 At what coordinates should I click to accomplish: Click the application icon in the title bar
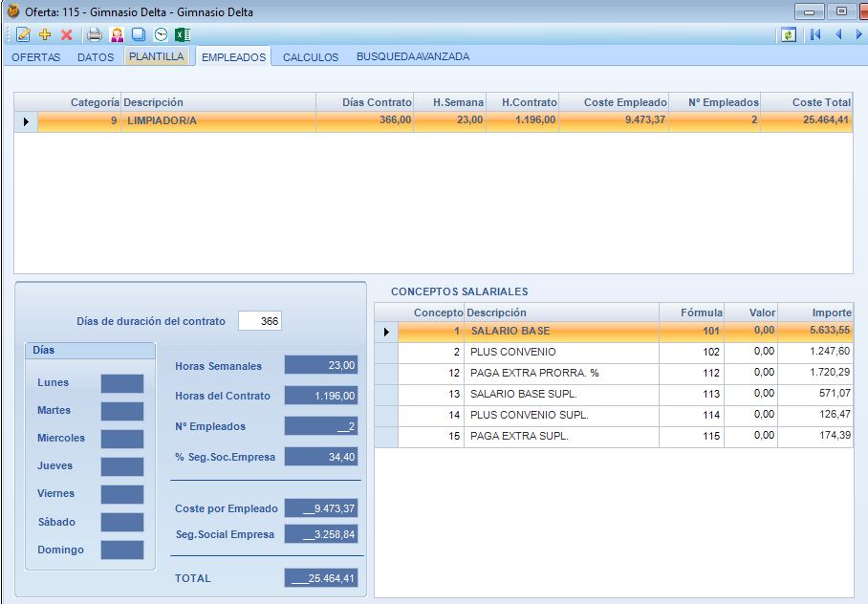(12, 11)
